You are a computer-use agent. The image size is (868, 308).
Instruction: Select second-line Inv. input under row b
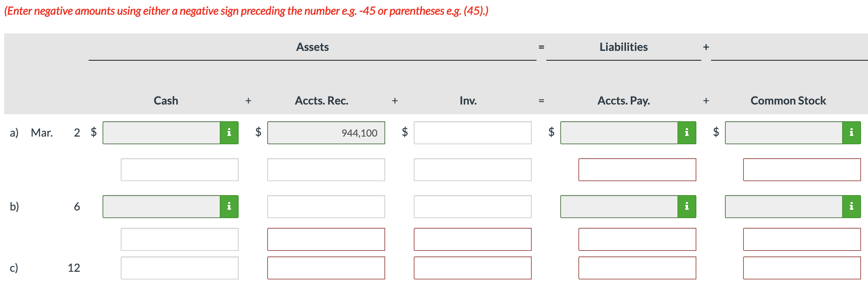coord(473,239)
